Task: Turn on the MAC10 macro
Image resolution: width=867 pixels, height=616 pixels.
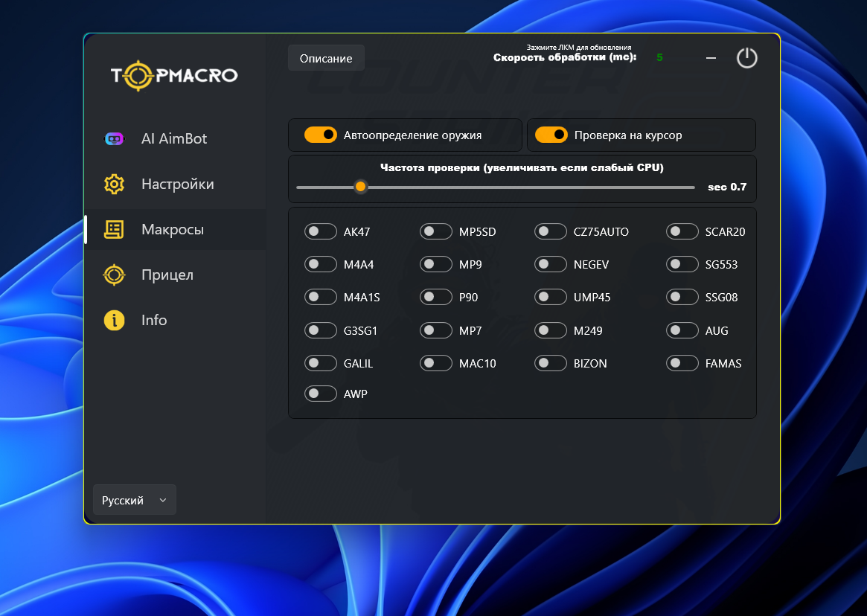Action: coord(436,363)
